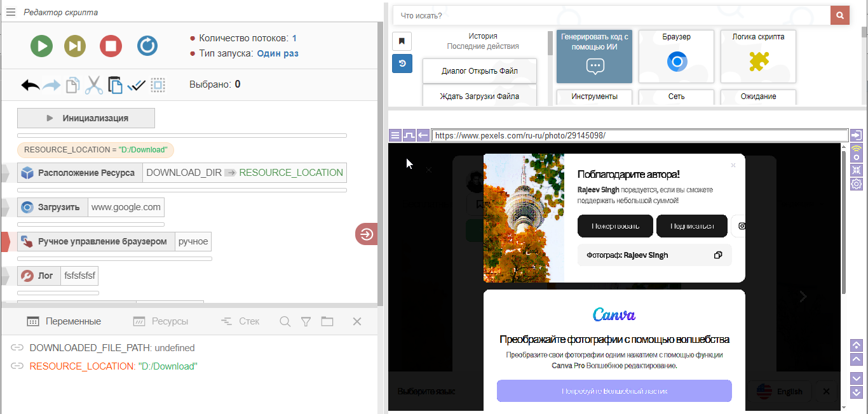This screenshot has width=868, height=414.
Task: Toggle the history clock icon button
Action: point(402,63)
